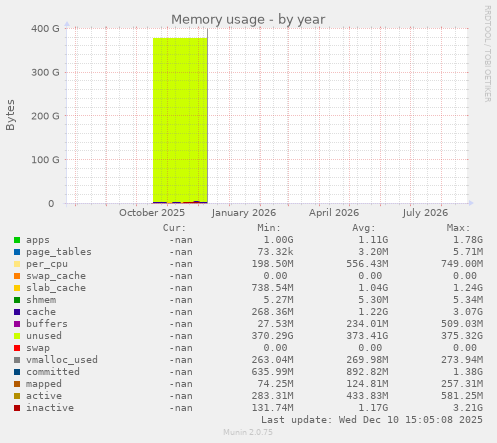Click the committed legend label

pyautogui.click(x=53, y=372)
